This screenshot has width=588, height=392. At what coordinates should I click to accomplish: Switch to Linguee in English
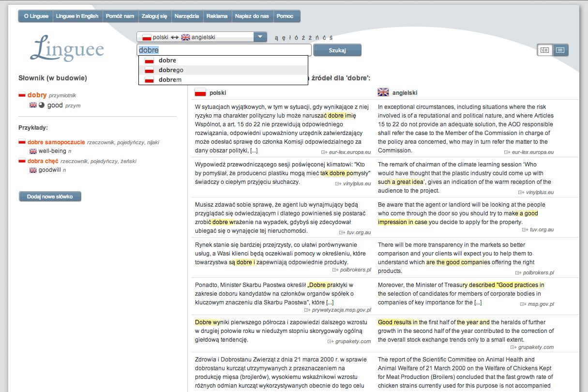[x=77, y=16]
